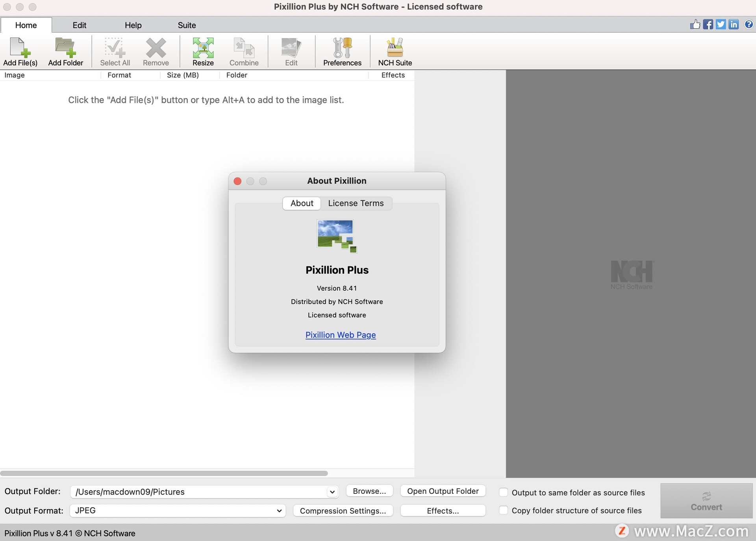The width and height of the screenshot is (756, 541).
Task: Click the Browse... button
Action: point(369,491)
